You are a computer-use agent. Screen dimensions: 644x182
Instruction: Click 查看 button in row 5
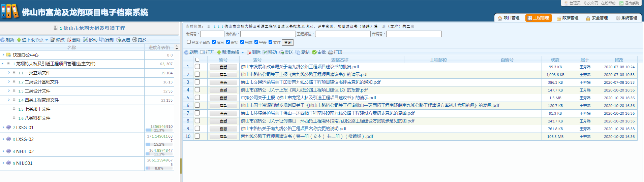(223, 98)
